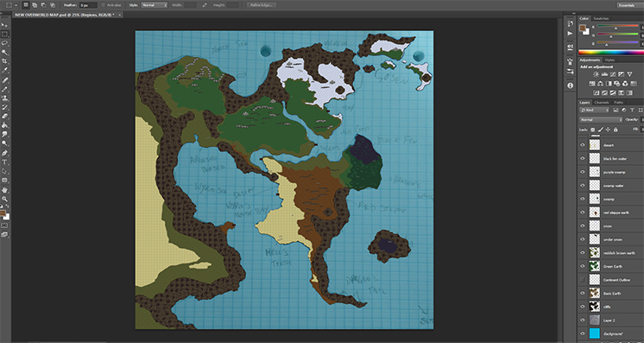Open the layer blend mode dropdown

(601, 120)
